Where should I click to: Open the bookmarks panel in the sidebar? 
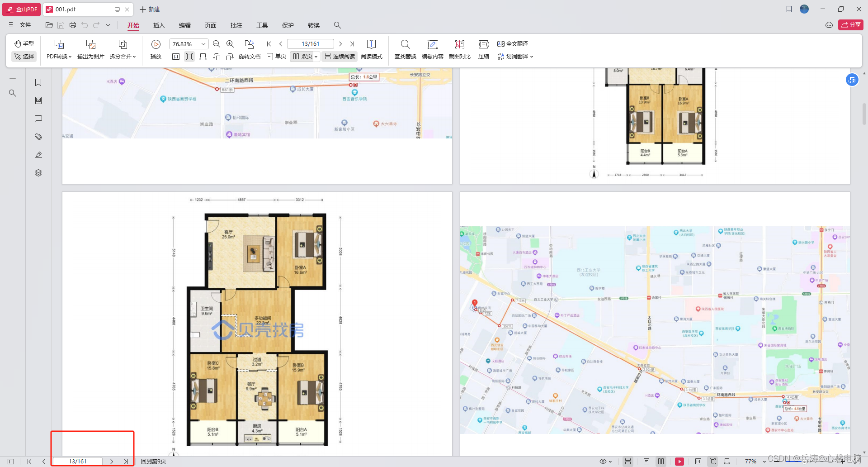[x=38, y=82]
